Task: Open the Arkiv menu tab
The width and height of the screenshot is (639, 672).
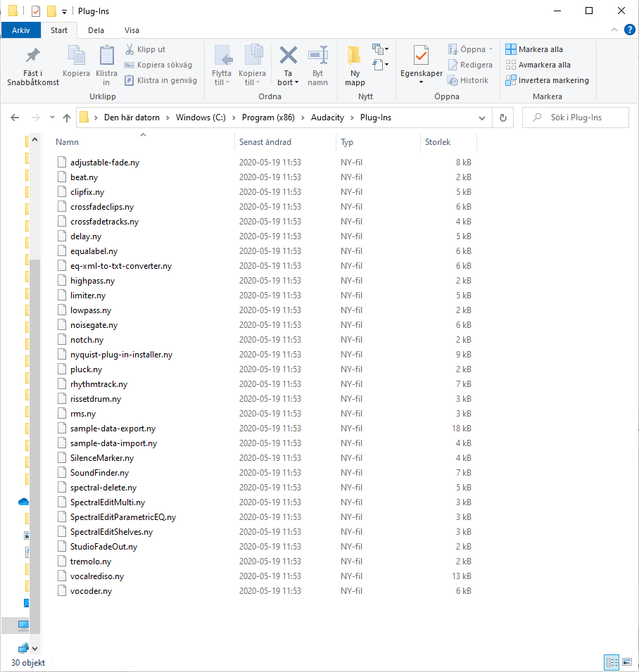Action: click(x=20, y=30)
